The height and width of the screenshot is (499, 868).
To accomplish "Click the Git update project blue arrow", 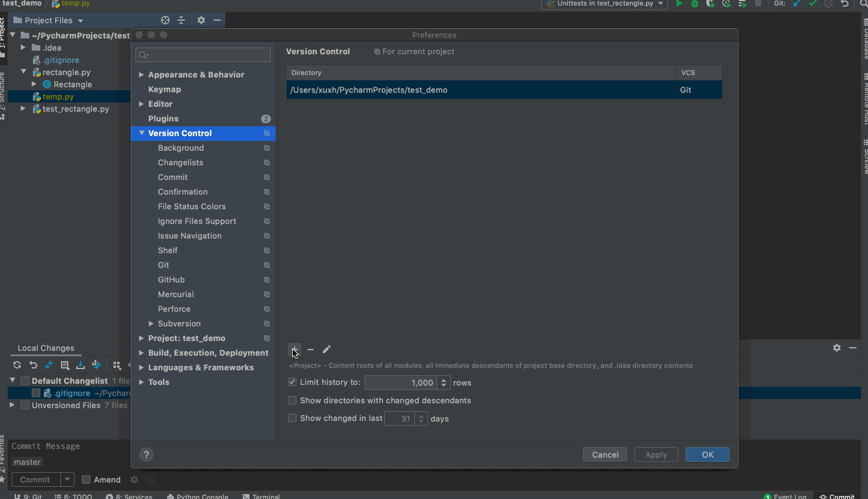I will click(x=797, y=4).
